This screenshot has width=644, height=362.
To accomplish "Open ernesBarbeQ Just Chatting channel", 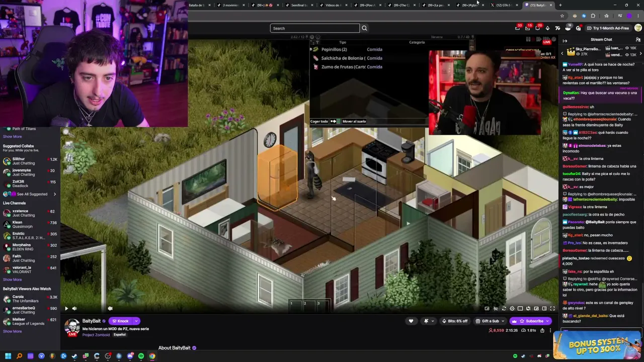I will [x=30, y=310].
